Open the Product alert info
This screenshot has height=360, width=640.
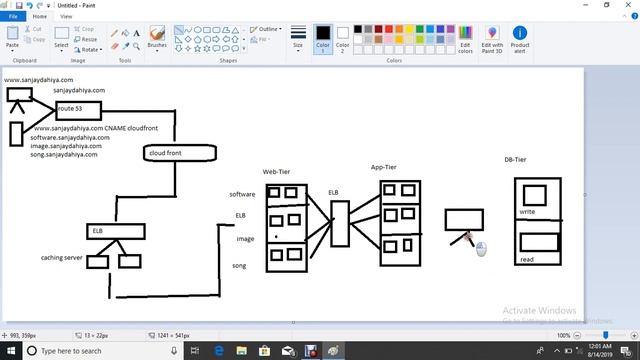tap(520, 40)
